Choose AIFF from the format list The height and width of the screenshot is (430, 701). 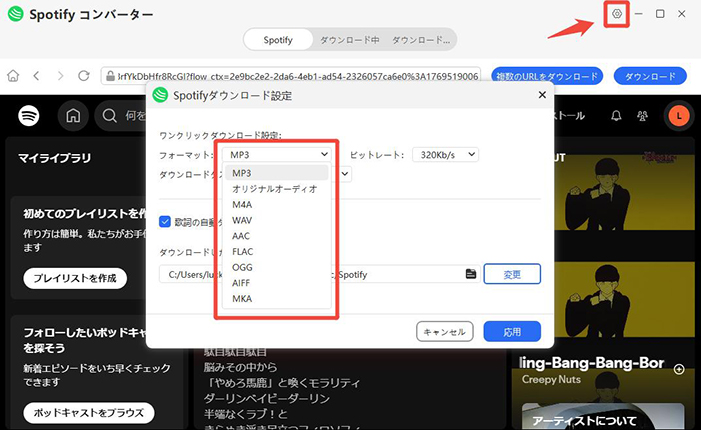point(277,282)
